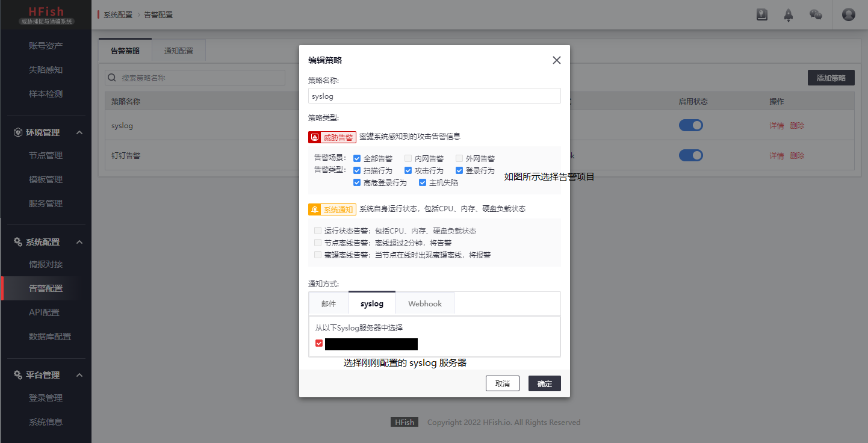Uncheck the 攻击行为 checkbox
The width and height of the screenshot is (868, 443).
(408, 170)
